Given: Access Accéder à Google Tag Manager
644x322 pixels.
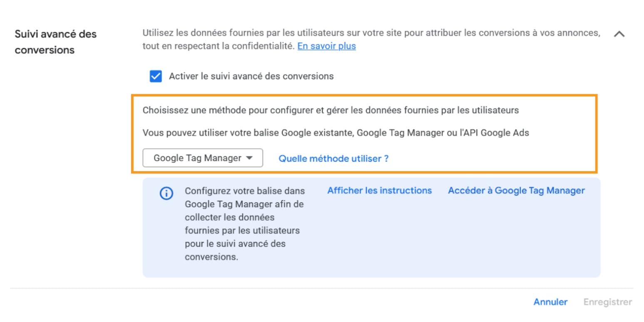Looking at the screenshot, I should (x=516, y=190).
